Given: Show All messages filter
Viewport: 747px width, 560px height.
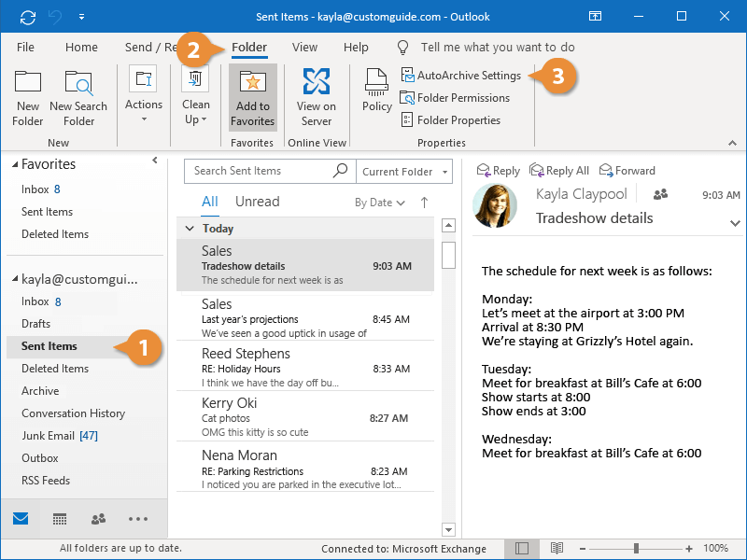Looking at the screenshot, I should tap(209, 202).
